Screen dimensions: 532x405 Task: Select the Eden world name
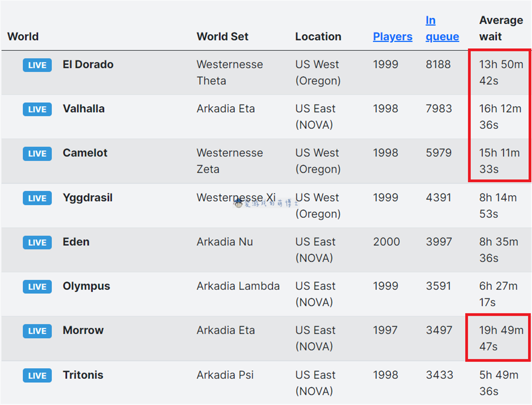click(x=76, y=242)
